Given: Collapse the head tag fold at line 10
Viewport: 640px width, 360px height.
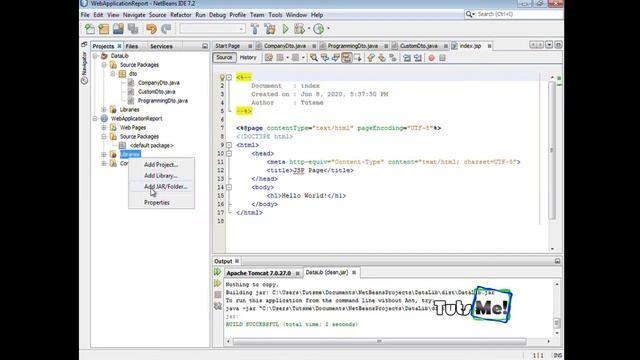Looking at the screenshot, I should pos(229,153).
